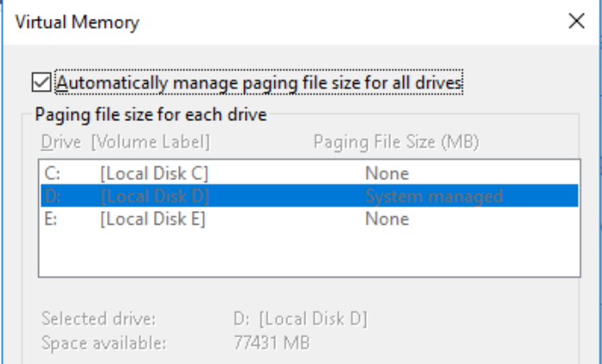Screen dimensions: 602x364
Task: Select the D: drive letter in the list
Action: [51, 196]
